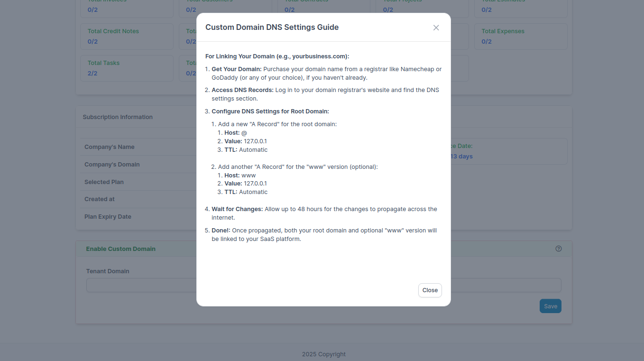This screenshot has width=644, height=361.
Task: Click the Created at row
Action: click(x=100, y=199)
